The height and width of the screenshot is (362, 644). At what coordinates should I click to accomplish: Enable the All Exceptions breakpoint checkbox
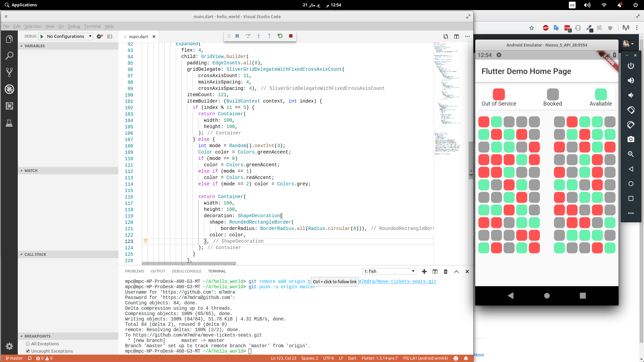point(28,344)
